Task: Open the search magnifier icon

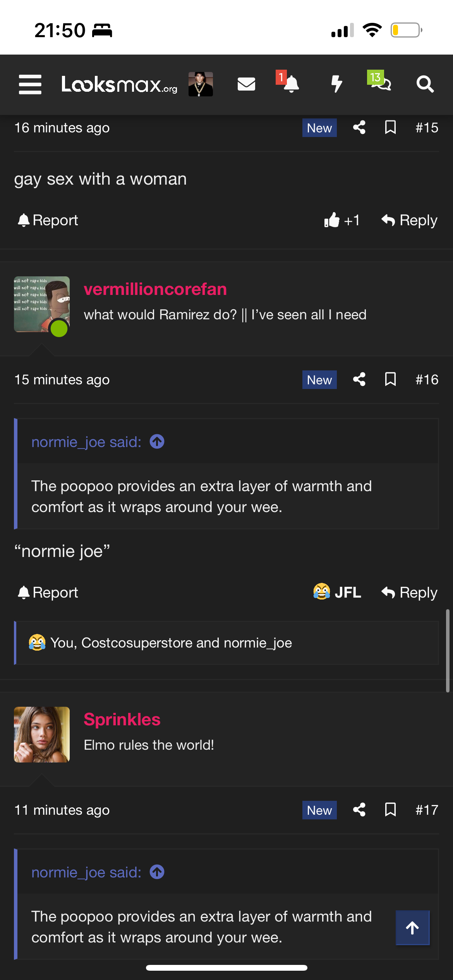Action: [x=425, y=84]
